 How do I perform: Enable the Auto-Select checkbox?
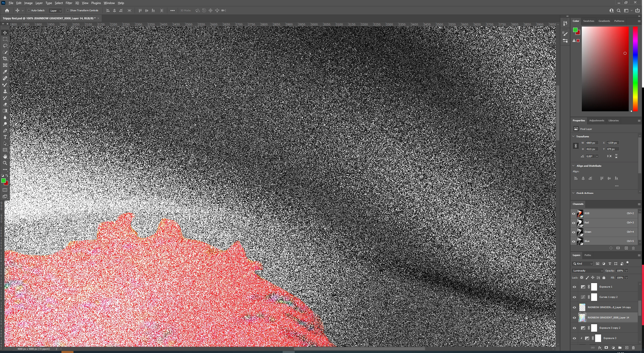tap(29, 11)
